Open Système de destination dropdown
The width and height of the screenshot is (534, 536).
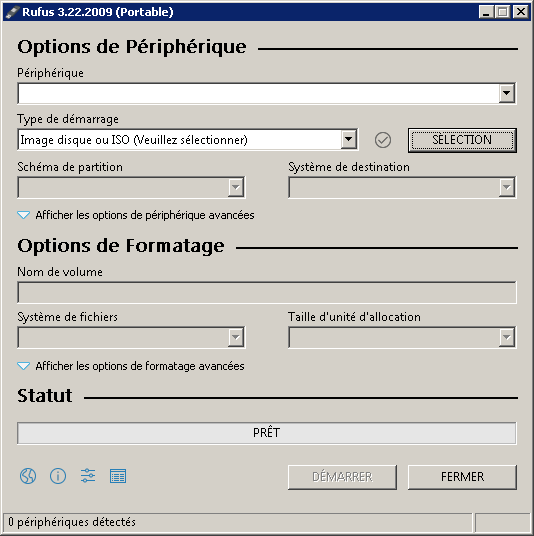(402, 187)
